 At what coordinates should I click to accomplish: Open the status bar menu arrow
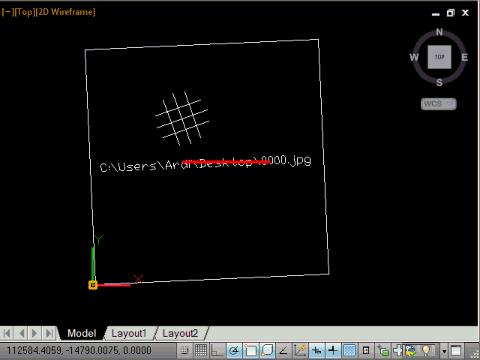click(x=444, y=351)
